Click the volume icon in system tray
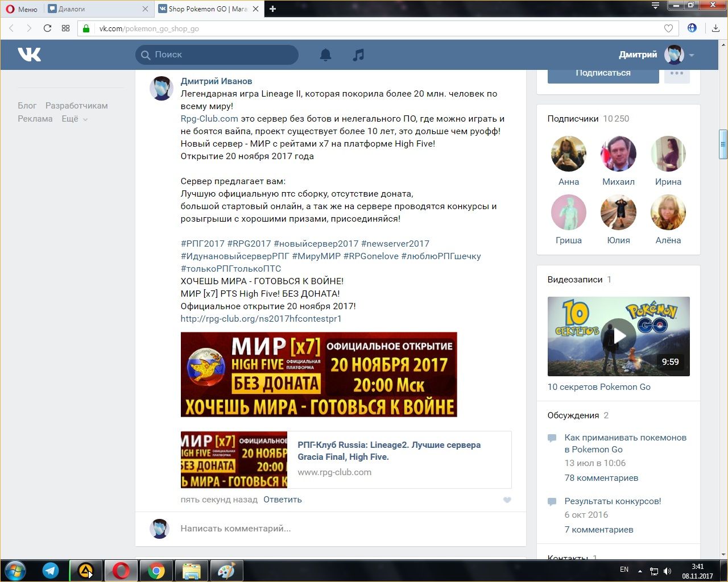Viewport: 728px width, 582px height. click(667, 571)
